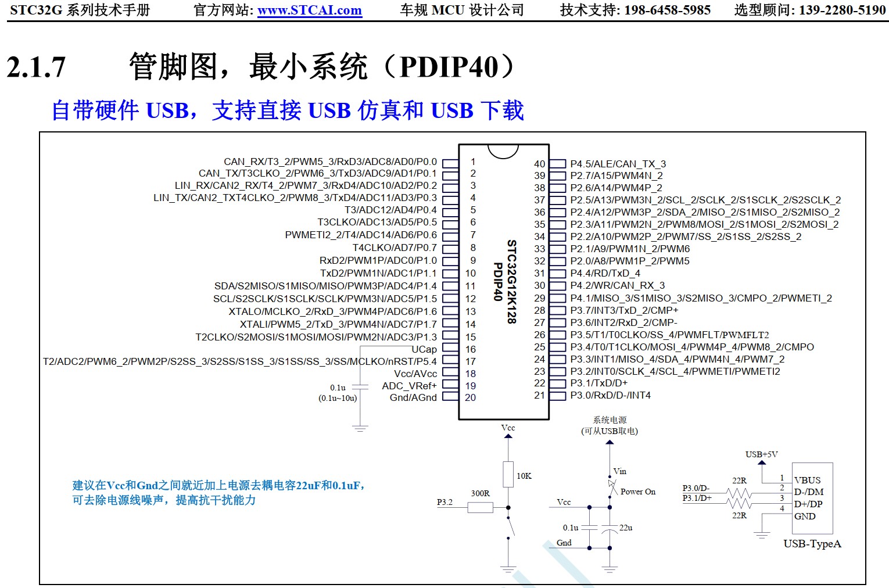
Task: Click the support phone number 198-6458-5985
Action: (x=667, y=10)
